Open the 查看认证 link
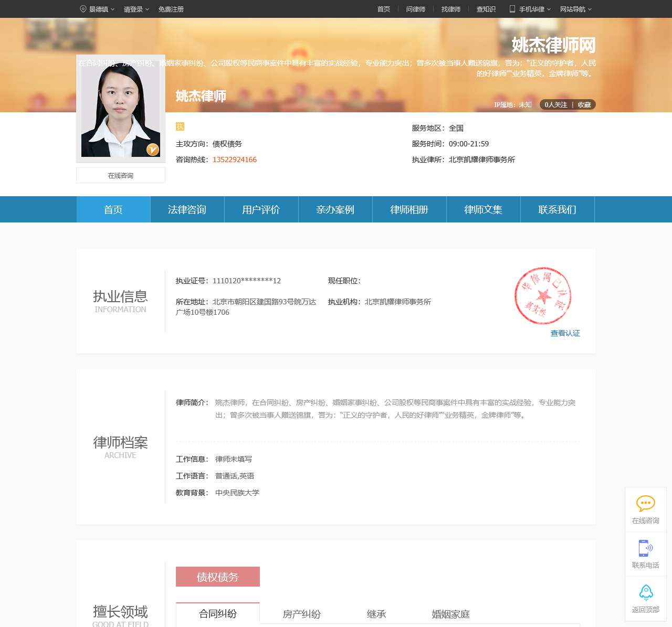This screenshot has height=627, width=672. coord(565,333)
